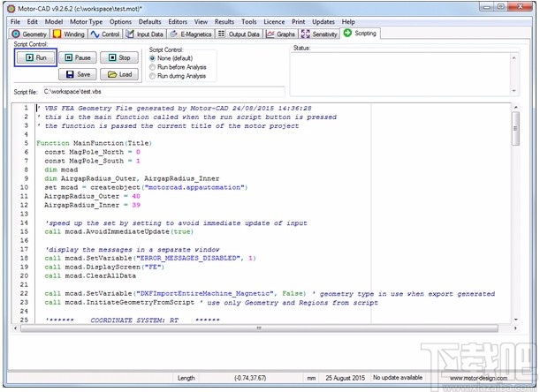Click the Control sine-wave icon

(95, 34)
